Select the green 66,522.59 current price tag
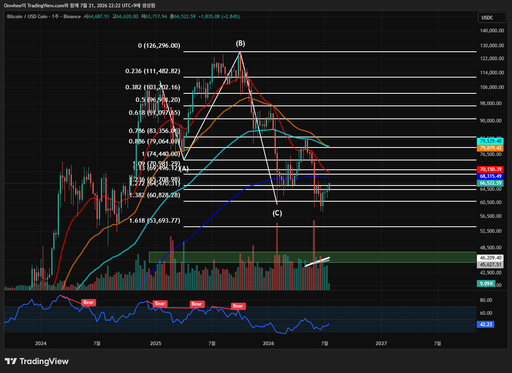512x373 pixels. coord(490,183)
